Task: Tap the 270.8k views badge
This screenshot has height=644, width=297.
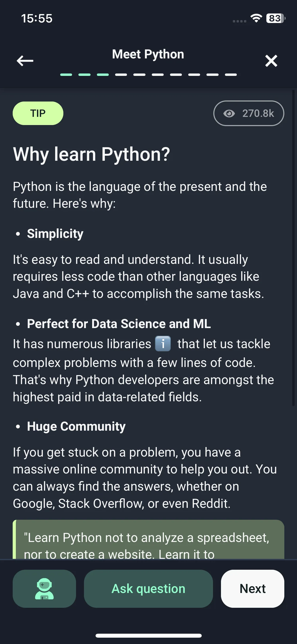Action: [x=249, y=113]
